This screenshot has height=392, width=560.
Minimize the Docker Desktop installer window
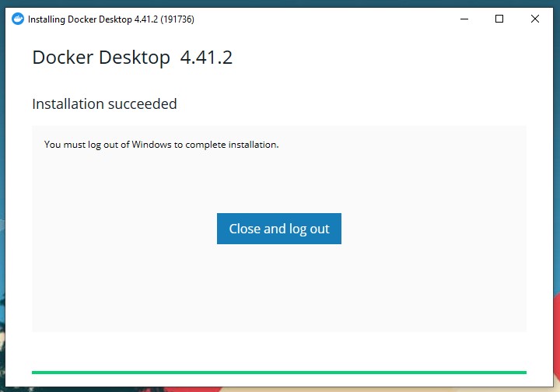(464, 19)
